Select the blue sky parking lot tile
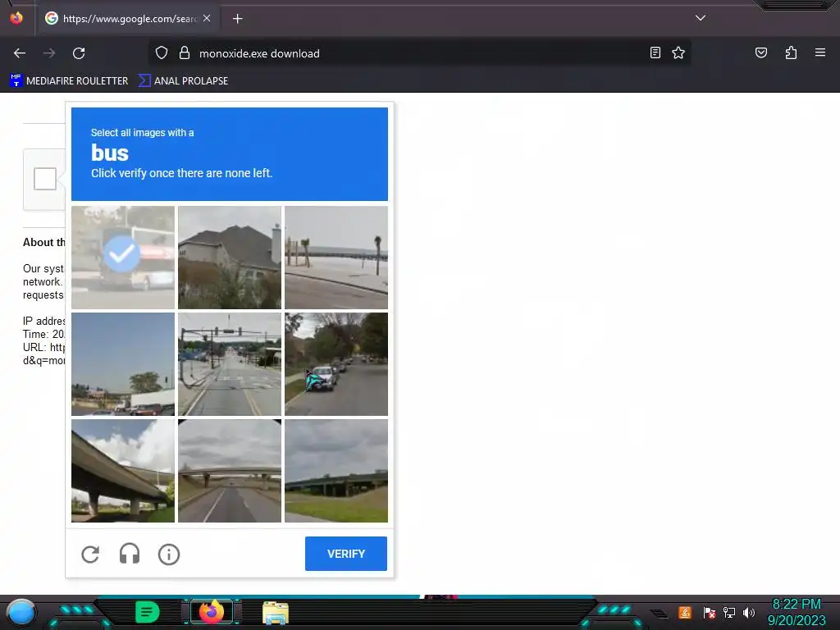The image size is (840, 630). [123, 364]
